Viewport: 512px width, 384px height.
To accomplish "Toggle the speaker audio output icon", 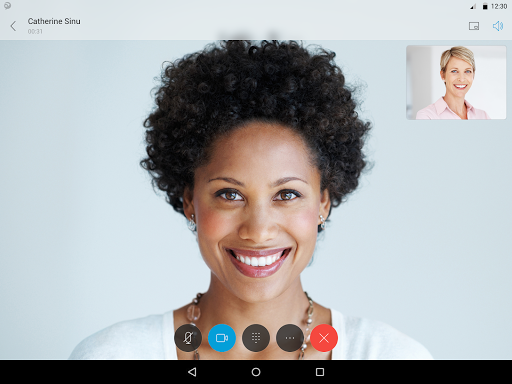I will pos(498,26).
